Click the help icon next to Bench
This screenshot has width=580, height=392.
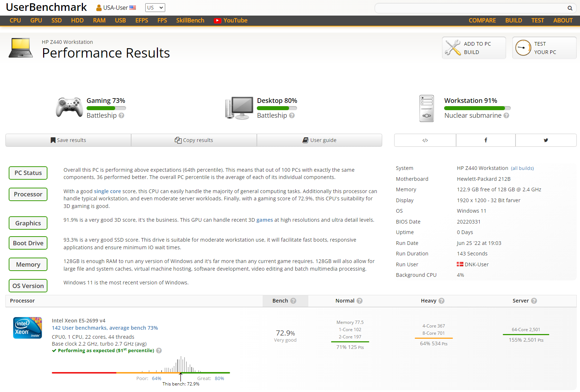pos(293,301)
